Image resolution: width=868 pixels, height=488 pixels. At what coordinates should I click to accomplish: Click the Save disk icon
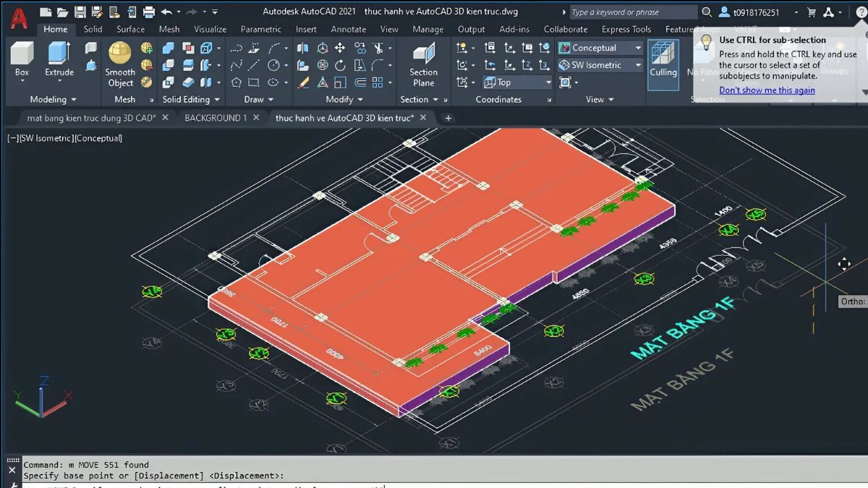(80, 12)
